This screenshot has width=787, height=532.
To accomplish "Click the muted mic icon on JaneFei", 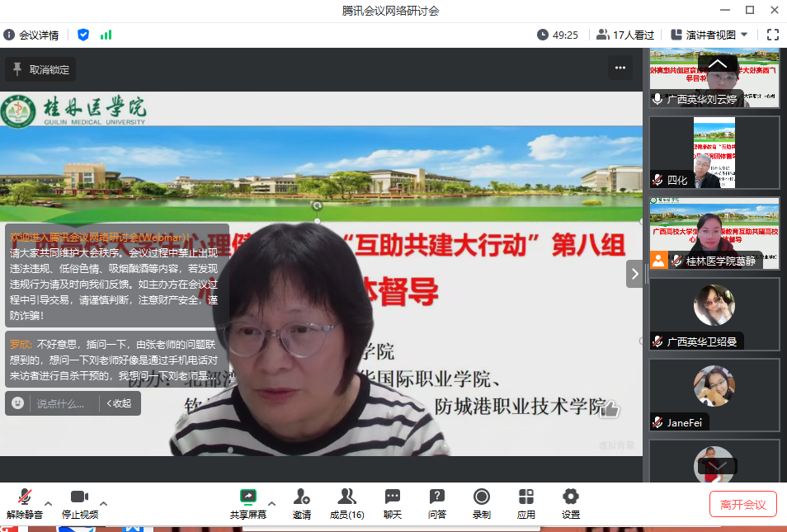I will (657, 422).
